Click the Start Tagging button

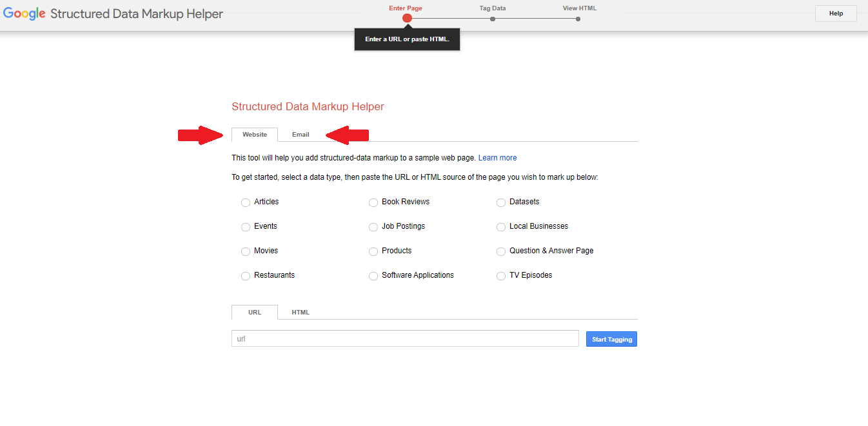pos(611,339)
